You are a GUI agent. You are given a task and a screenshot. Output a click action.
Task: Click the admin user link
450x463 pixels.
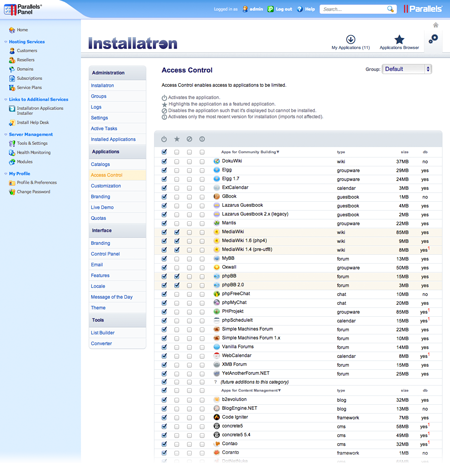pyautogui.click(x=256, y=9)
